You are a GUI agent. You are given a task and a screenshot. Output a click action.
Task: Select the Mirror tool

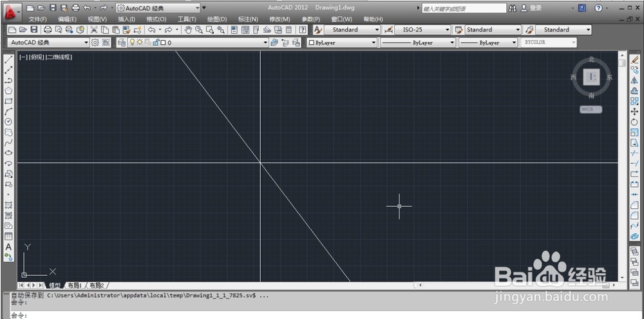[634, 81]
